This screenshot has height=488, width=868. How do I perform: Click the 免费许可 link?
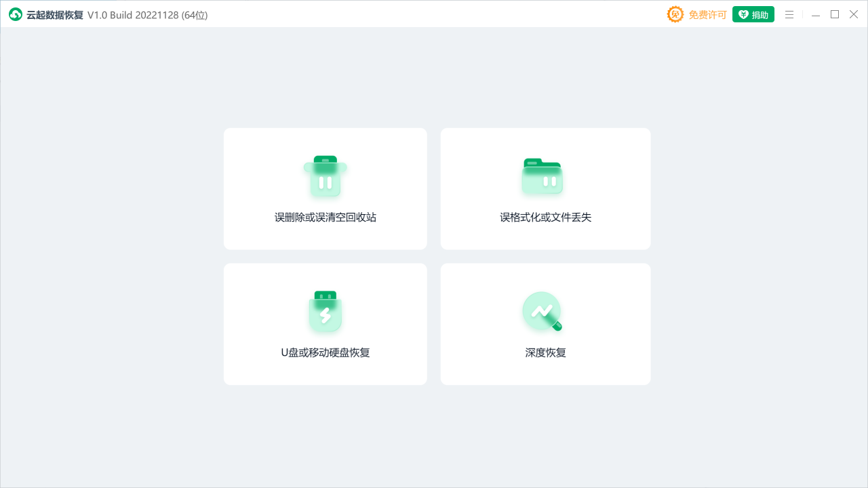(708, 15)
